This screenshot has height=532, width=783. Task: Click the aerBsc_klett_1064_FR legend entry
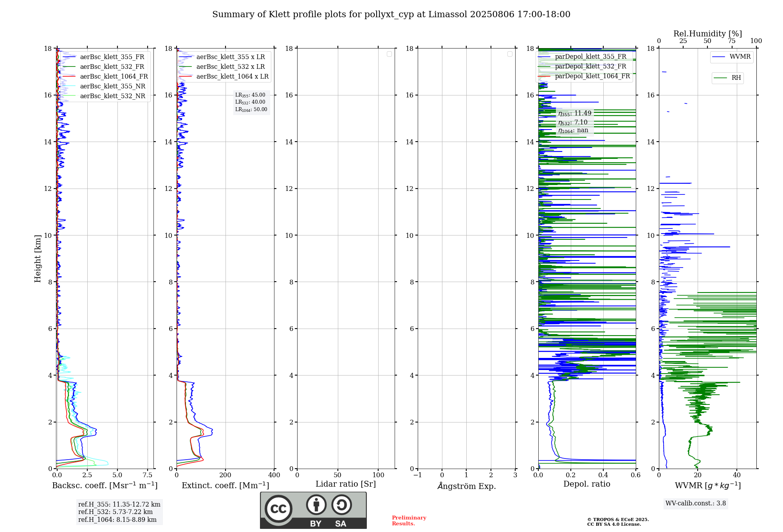(x=105, y=76)
